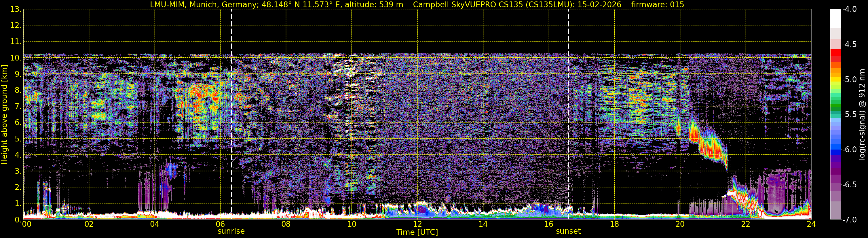
Task: Click the time axis tick label 06
Action: [x=220, y=224]
